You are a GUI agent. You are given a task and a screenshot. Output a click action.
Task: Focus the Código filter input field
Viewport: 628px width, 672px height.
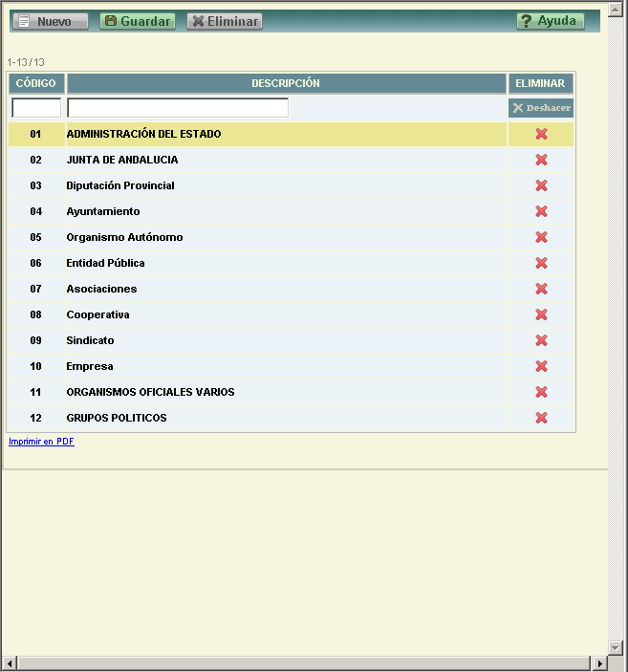click(36, 108)
